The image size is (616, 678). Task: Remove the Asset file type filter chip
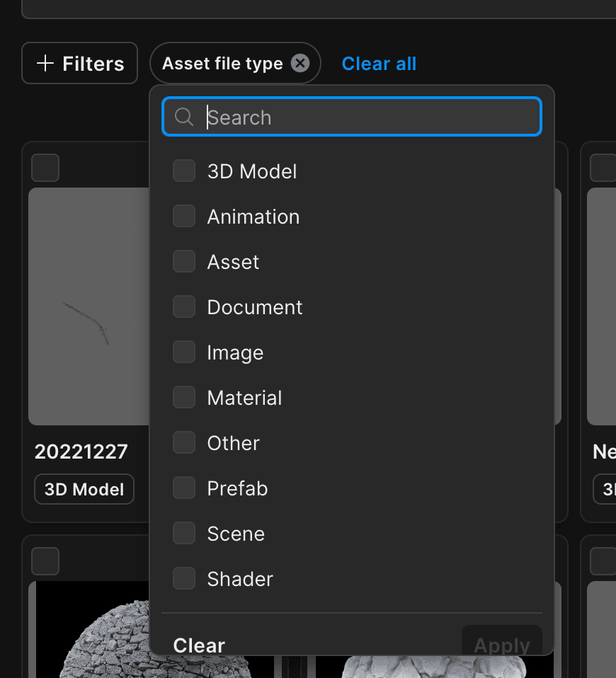point(300,63)
